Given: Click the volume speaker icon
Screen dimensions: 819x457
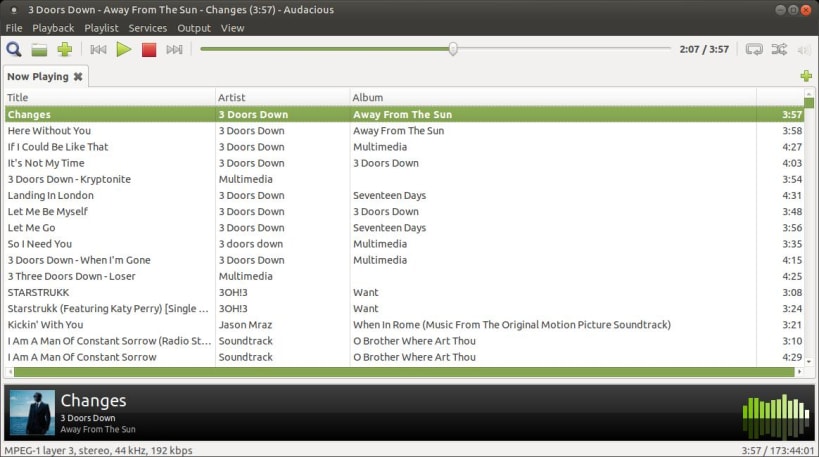Looking at the screenshot, I should (803, 50).
